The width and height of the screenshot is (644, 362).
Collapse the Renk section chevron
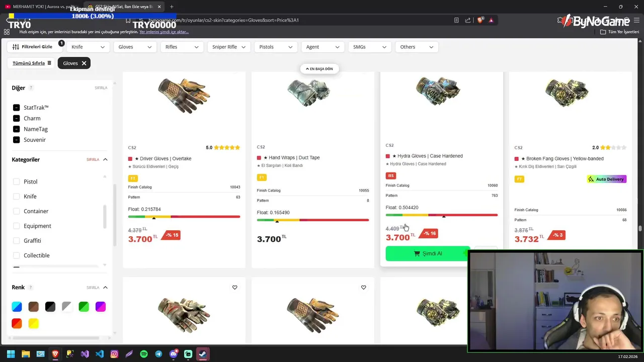(105, 288)
